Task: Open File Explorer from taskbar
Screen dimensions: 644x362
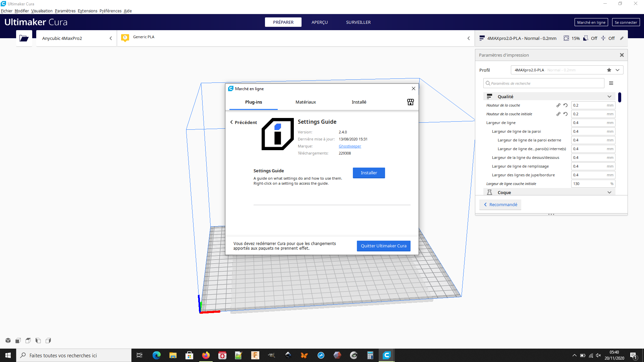Action: tap(173, 355)
